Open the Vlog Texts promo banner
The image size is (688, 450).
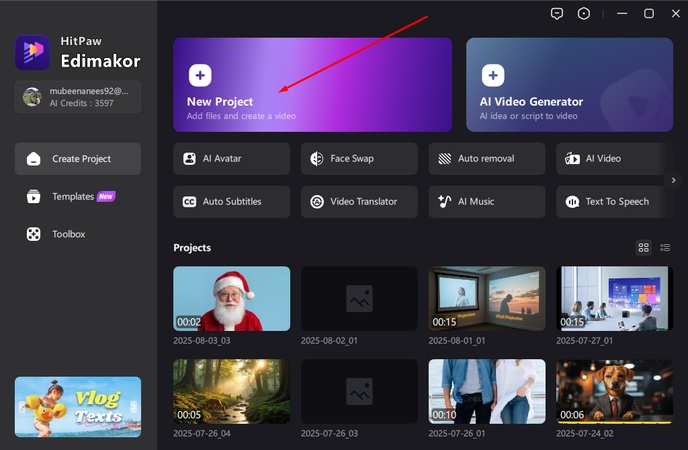click(x=78, y=407)
